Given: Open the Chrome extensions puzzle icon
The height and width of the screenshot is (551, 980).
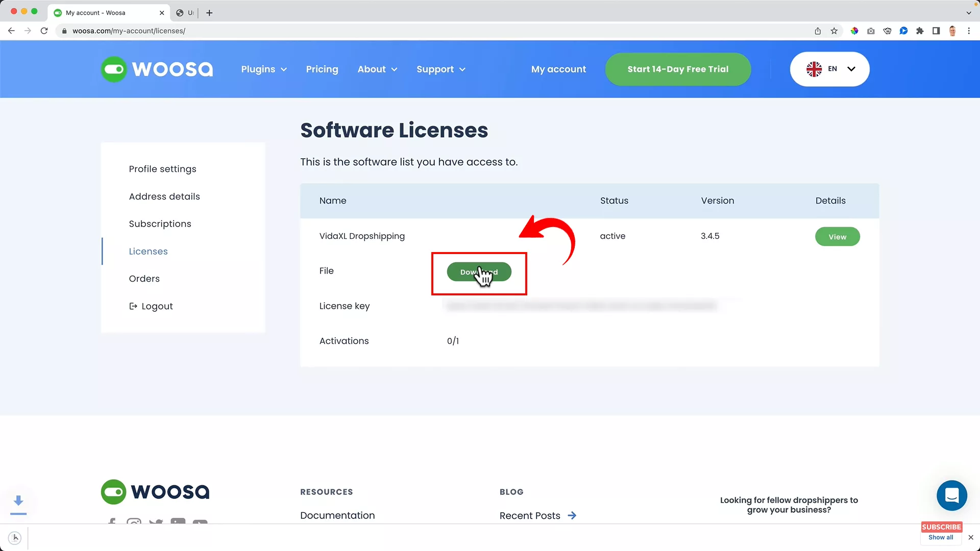Looking at the screenshot, I should click(x=920, y=31).
